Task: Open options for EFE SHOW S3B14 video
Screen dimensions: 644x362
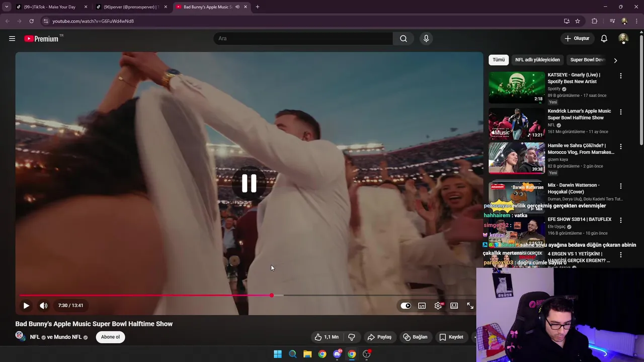Action: [x=620, y=220]
